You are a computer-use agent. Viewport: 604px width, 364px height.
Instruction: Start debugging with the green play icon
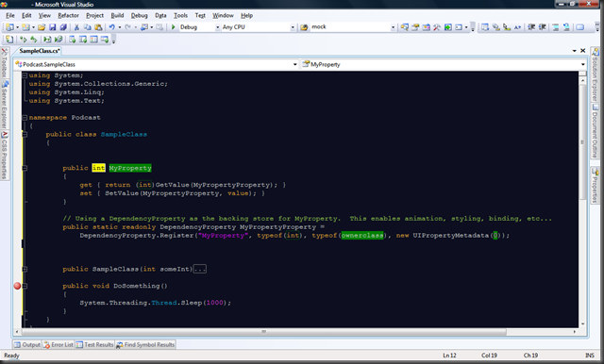[174, 27]
